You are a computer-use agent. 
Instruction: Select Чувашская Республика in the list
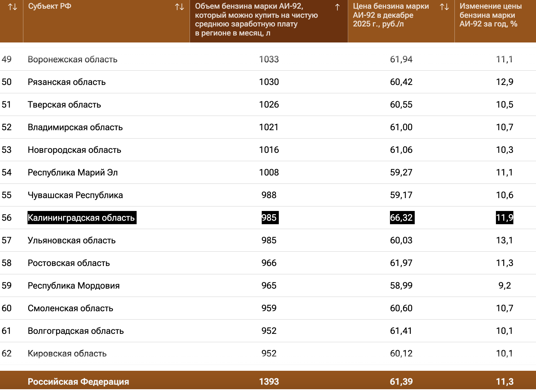75,195
